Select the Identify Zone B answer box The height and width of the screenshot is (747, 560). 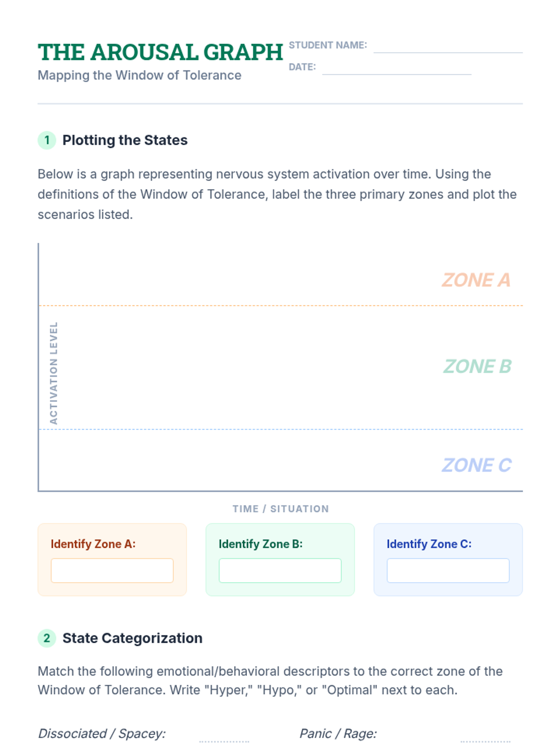[x=280, y=570]
